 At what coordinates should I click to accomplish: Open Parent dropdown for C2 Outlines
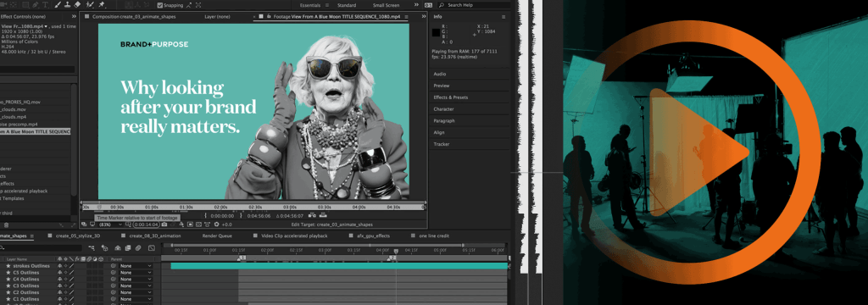[136, 292]
